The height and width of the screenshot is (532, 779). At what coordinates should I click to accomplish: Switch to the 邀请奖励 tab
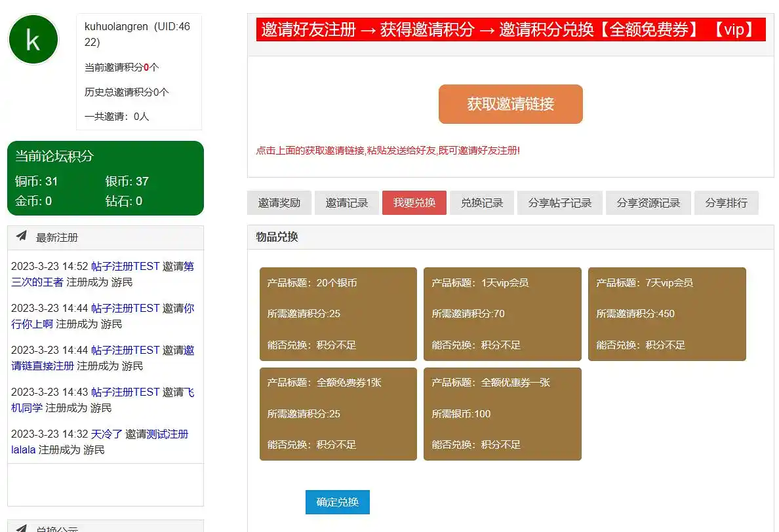[279, 203]
